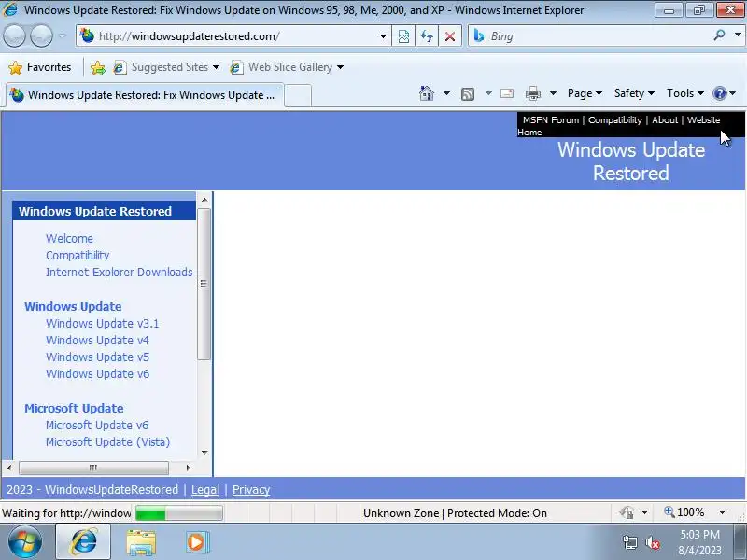Click the Refresh page icon

(427, 36)
